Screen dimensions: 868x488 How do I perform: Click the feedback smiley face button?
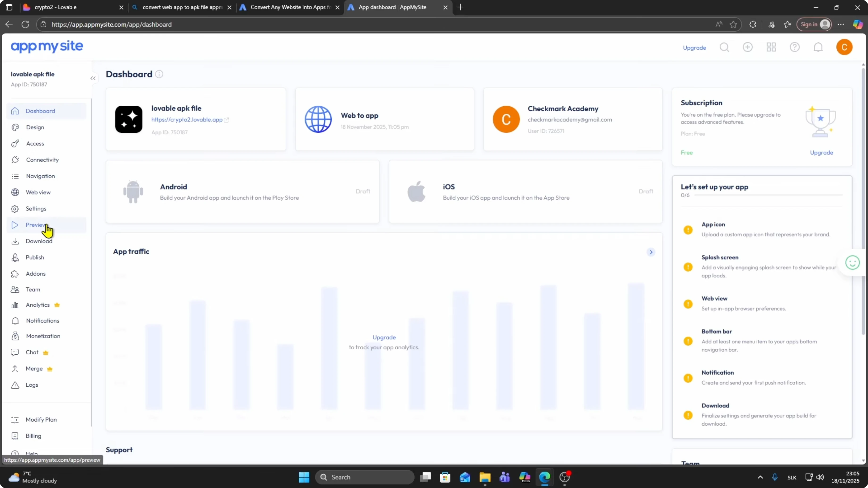coord(852,263)
